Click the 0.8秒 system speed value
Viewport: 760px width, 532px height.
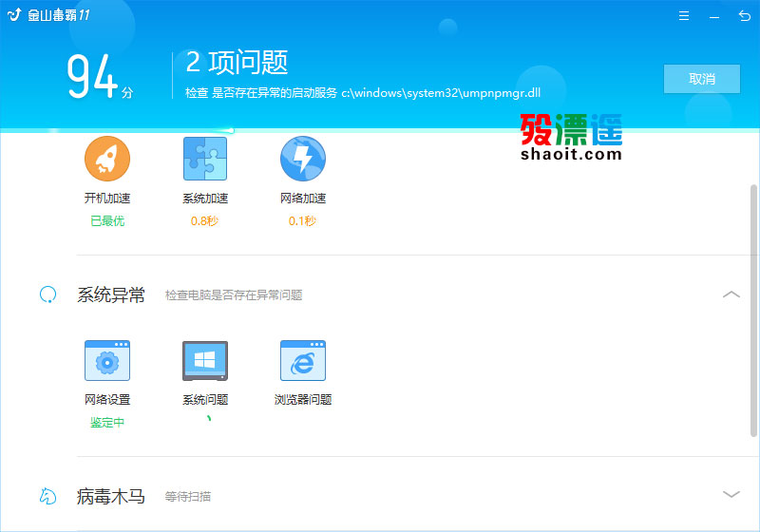click(x=204, y=221)
